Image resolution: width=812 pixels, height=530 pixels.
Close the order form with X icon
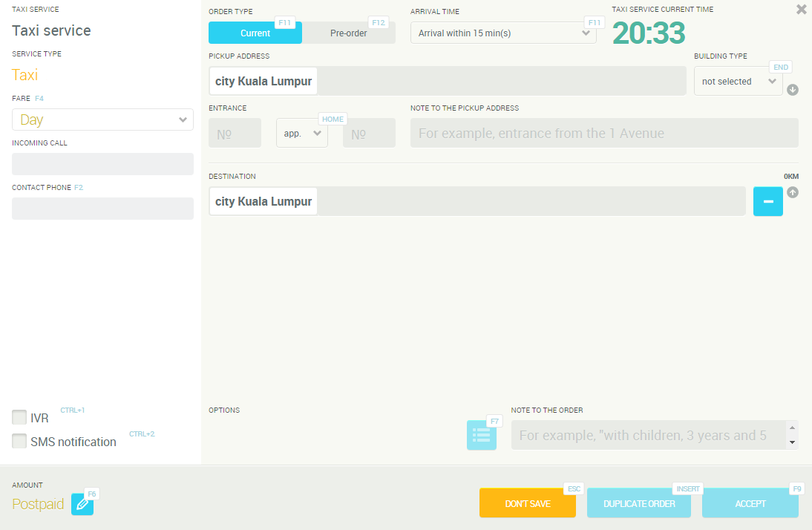pos(801,10)
